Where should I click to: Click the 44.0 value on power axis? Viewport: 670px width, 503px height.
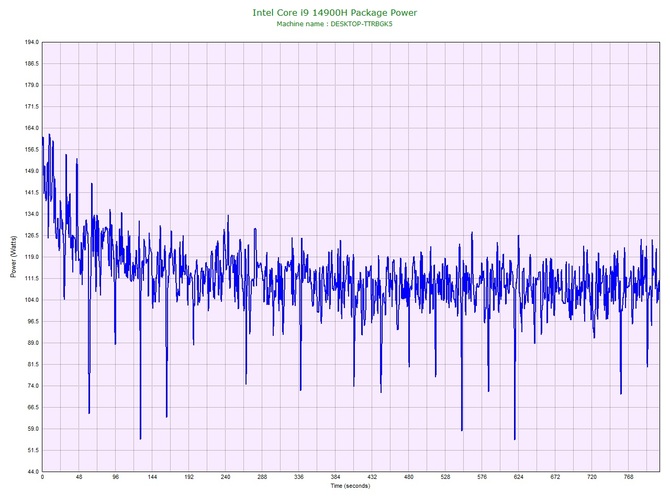(x=33, y=472)
